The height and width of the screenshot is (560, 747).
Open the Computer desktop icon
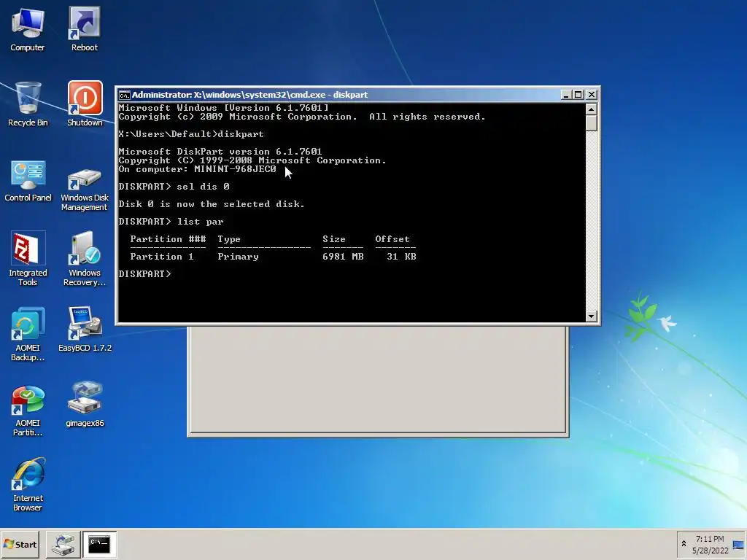(x=28, y=29)
